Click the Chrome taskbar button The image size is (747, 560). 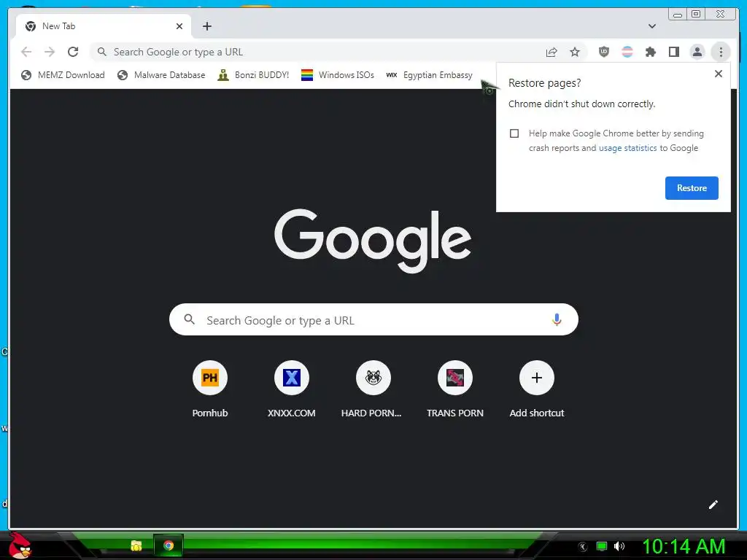(x=169, y=545)
